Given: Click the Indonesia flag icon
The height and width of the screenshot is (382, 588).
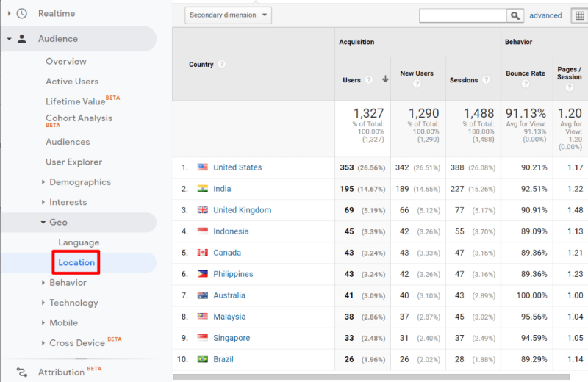Looking at the screenshot, I should click(203, 231).
